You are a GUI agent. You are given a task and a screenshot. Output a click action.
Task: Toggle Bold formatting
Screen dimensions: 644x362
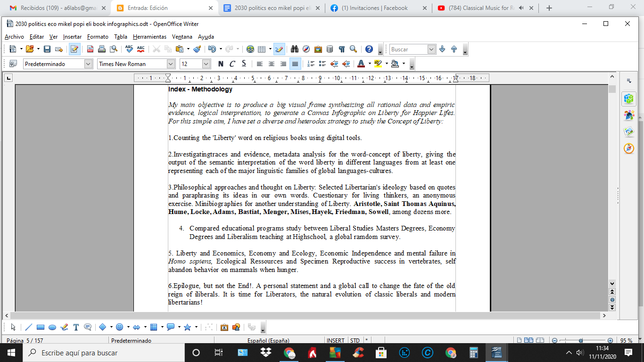[221, 64]
